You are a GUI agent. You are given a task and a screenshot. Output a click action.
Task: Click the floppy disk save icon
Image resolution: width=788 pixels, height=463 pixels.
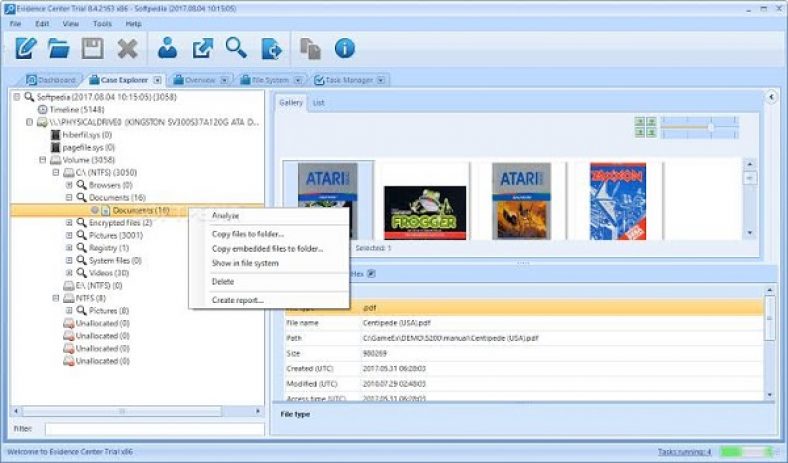pyautogui.click(x=93, y=46)
